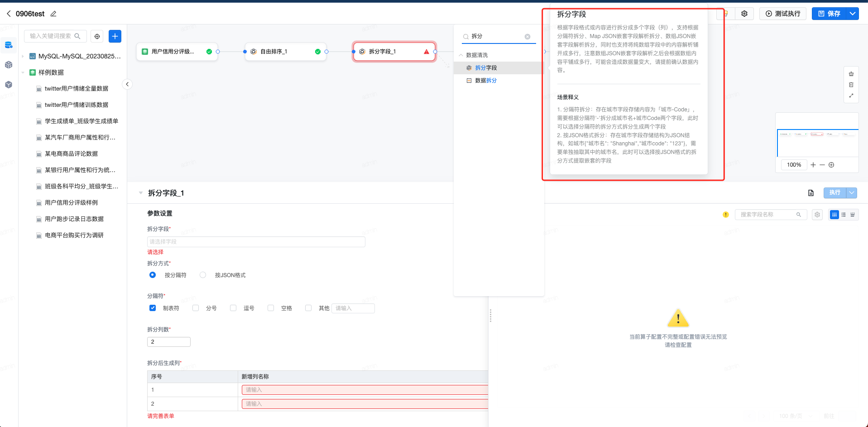
Task: Focus the 拆分列数 number field
Action: coord(169,342)
